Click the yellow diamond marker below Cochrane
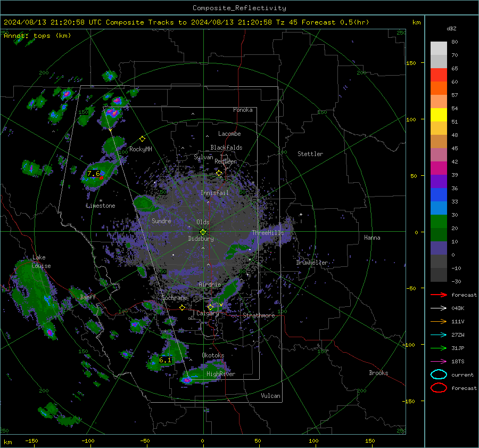479x448 pixels. click(x=183, y=307)
